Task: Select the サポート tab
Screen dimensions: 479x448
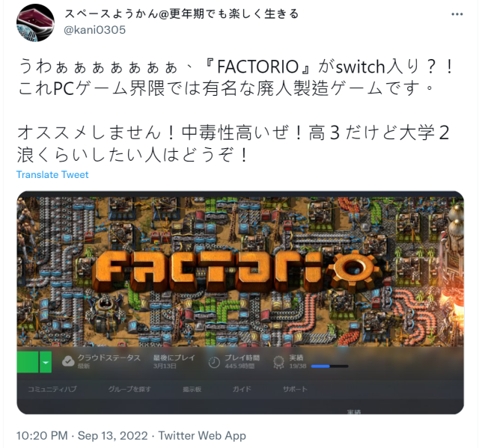Action: tap(295, 389)
